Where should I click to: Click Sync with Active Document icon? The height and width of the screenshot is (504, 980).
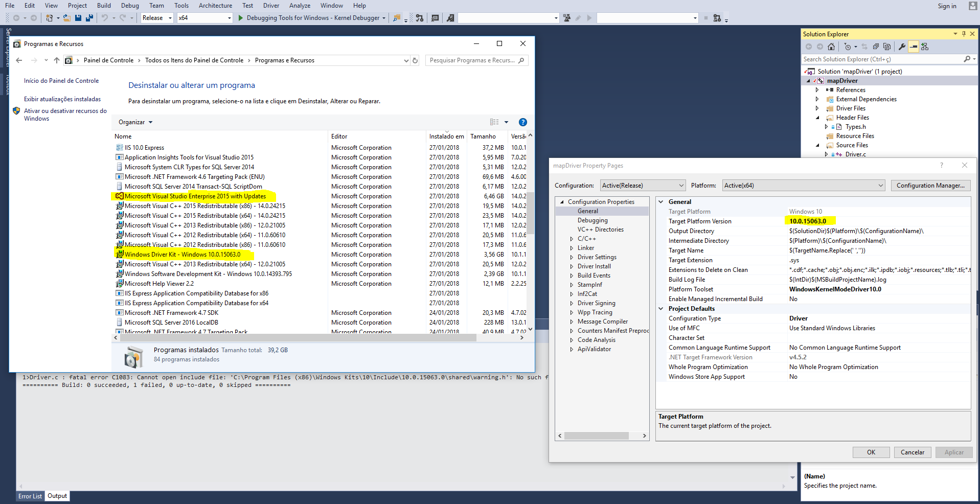(x=864, y=47)
